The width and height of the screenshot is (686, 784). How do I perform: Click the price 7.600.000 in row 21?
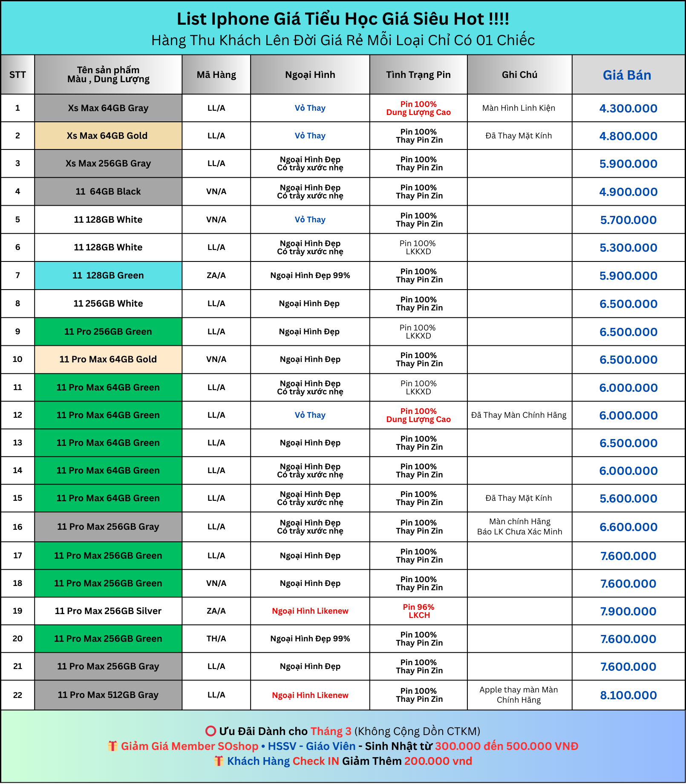pos(628,667)
